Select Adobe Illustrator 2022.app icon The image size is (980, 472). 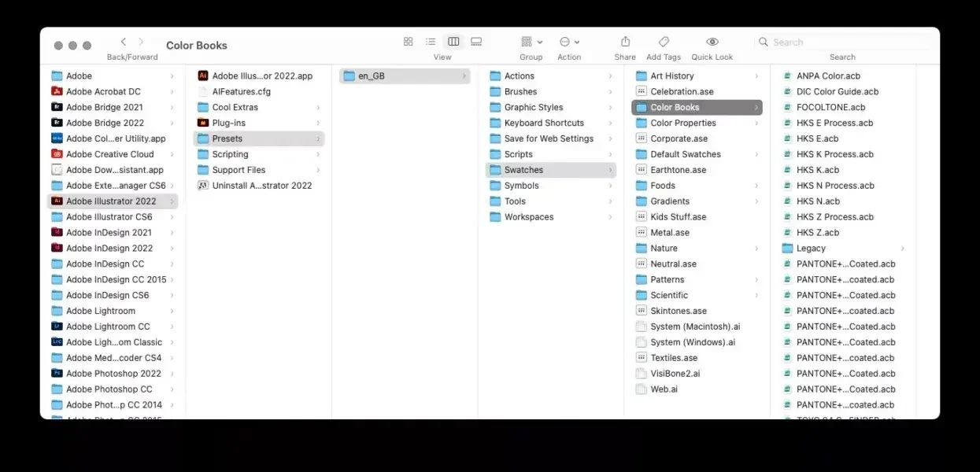[203, 76]
